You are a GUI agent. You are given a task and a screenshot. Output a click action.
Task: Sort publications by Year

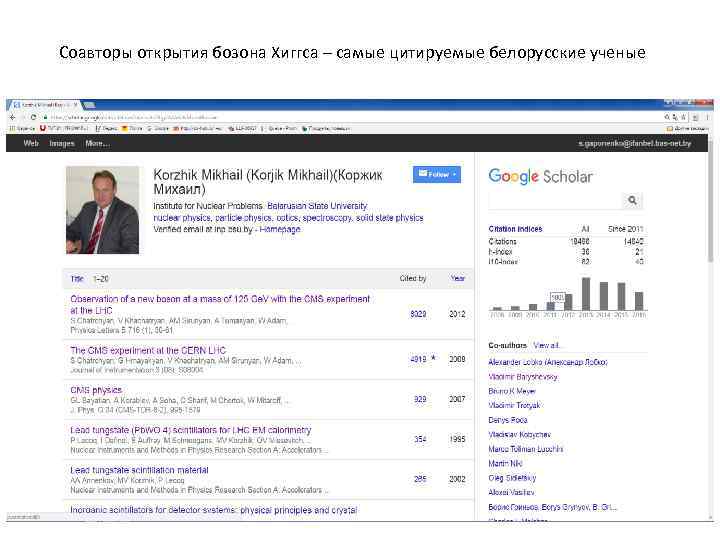click(457, 279)
